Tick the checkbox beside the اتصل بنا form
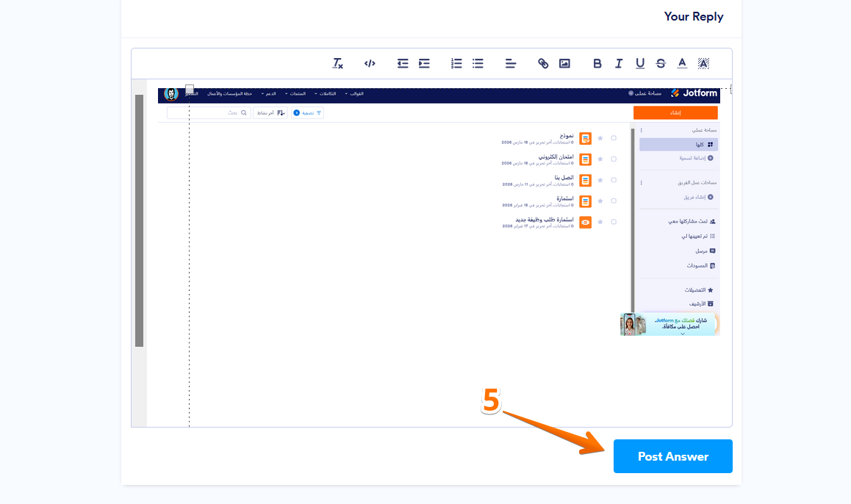Image resolution: width=851 pixels, height=504 pixels. (614, 180)
